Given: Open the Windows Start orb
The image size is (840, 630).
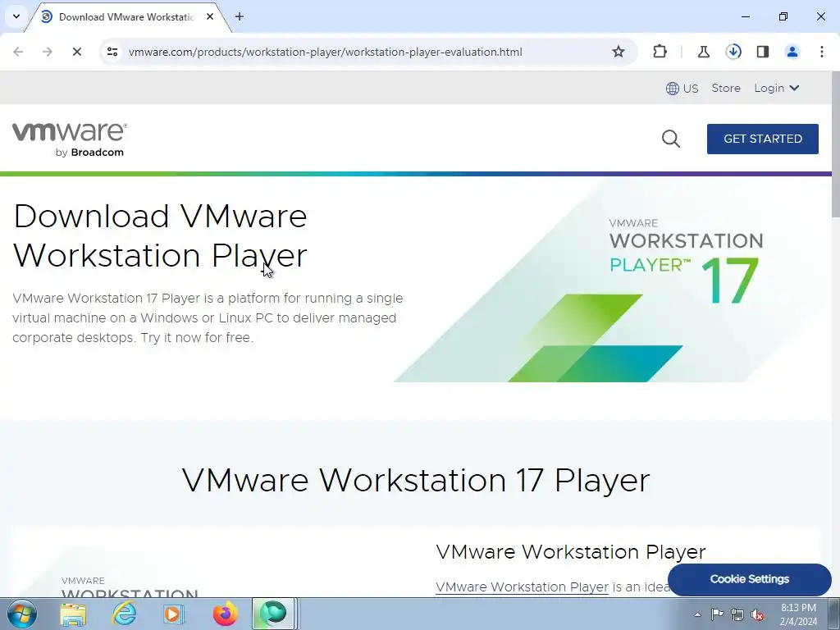Looking at the screenshot, I should [21, 614].
